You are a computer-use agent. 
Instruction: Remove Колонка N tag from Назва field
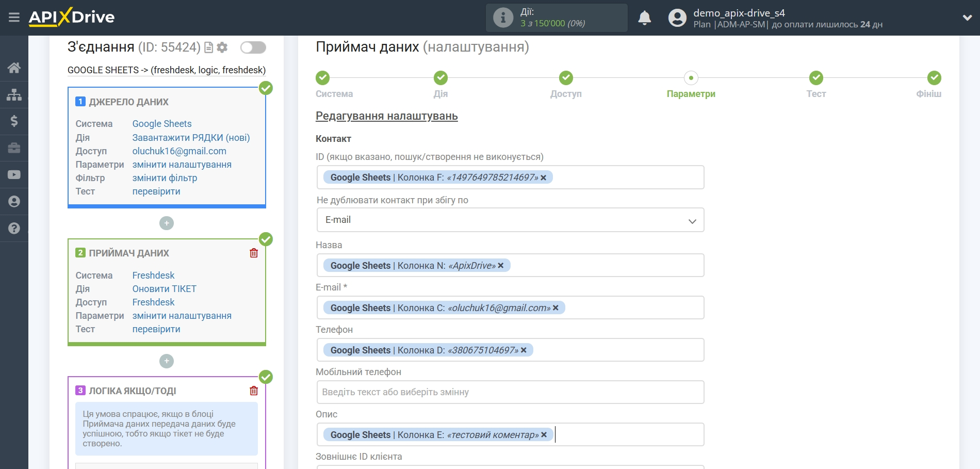point(500,266)
